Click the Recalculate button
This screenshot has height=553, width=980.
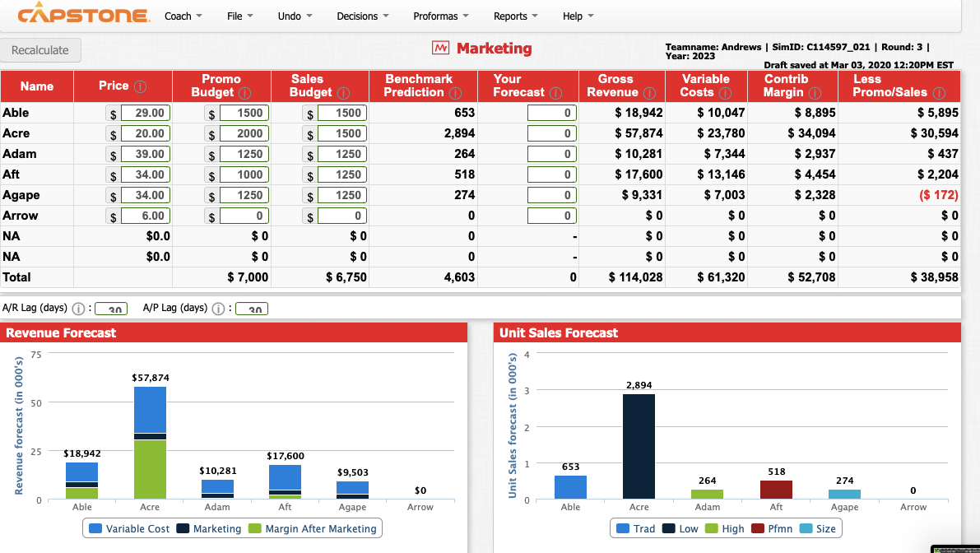pyautogui.click(x=39, y=49)
